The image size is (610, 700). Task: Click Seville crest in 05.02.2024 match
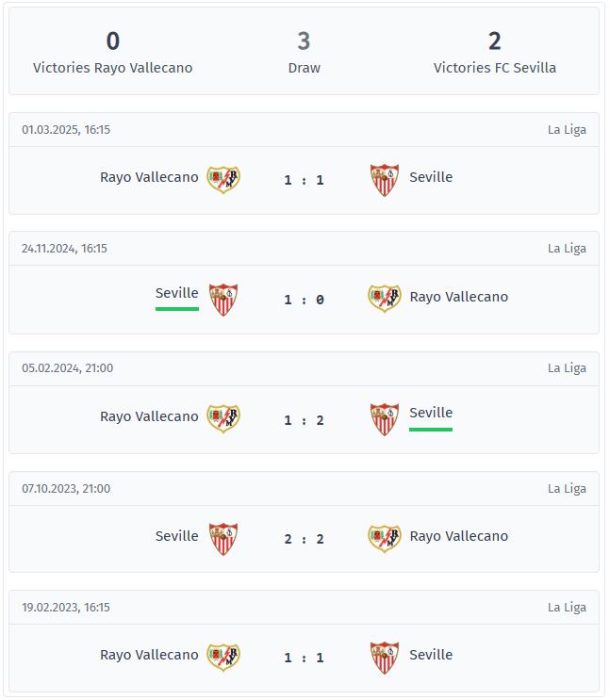385,418
